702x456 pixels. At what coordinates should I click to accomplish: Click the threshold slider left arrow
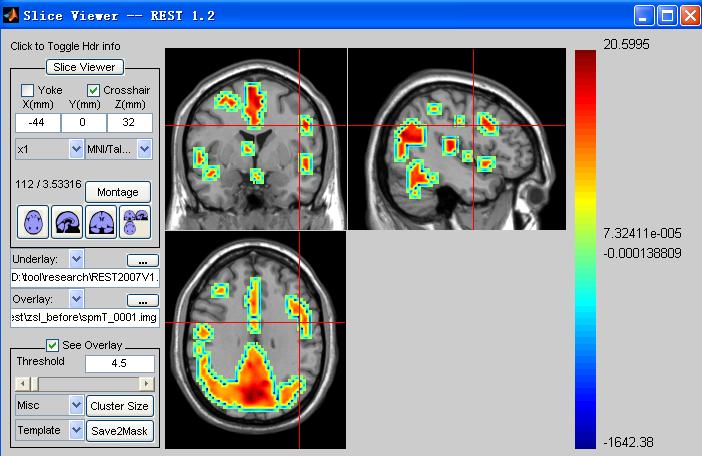pyautogui.click(x=22, y=384)
